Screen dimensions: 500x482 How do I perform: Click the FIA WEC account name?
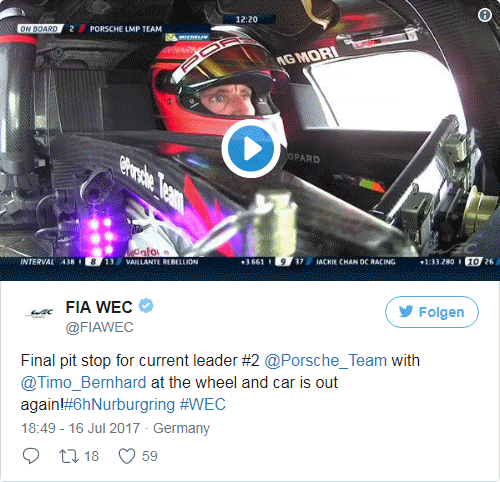click(x=99, y=307)
